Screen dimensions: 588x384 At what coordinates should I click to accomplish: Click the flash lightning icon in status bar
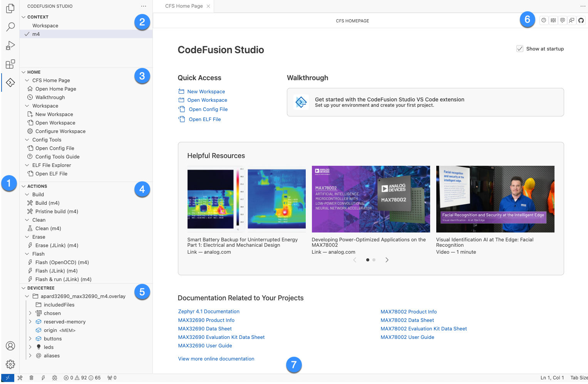[43, 378]
